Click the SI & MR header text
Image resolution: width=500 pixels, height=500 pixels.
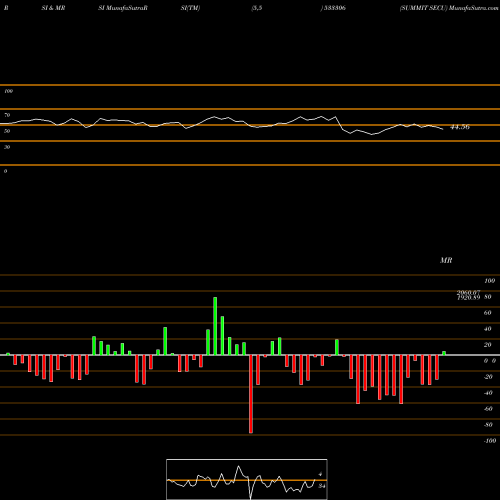(53, 8)
